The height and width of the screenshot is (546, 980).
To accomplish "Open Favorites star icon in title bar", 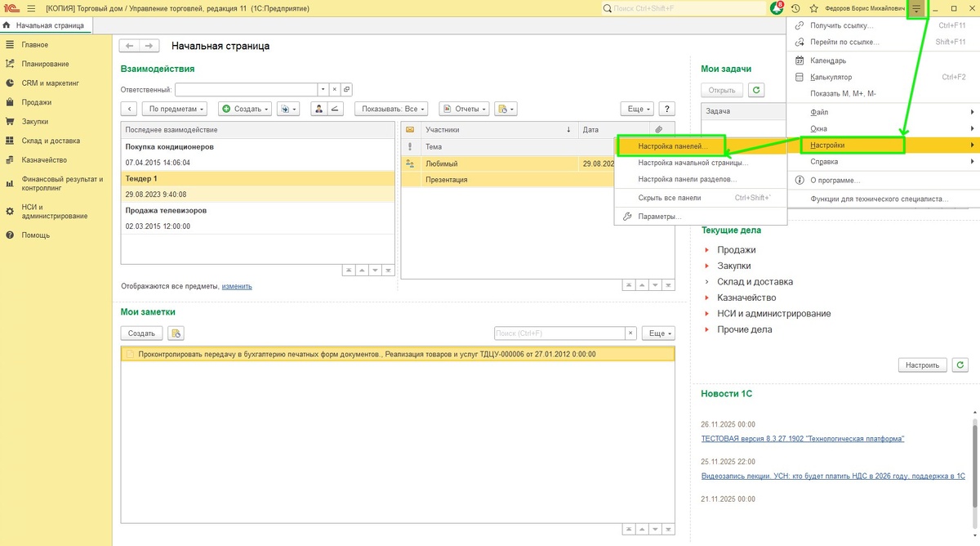I will click(813, 8).
